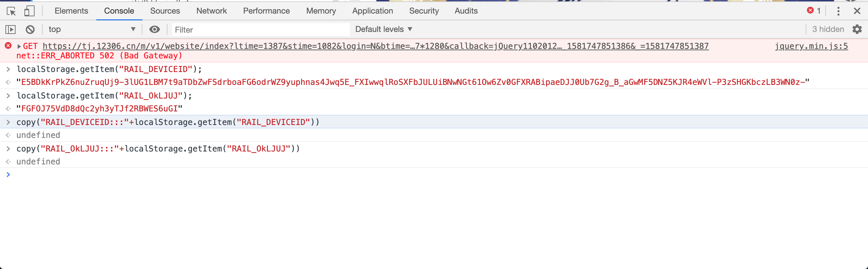Click the red error count indicator
Screen dimensions: 868x269
coord(813,11)
